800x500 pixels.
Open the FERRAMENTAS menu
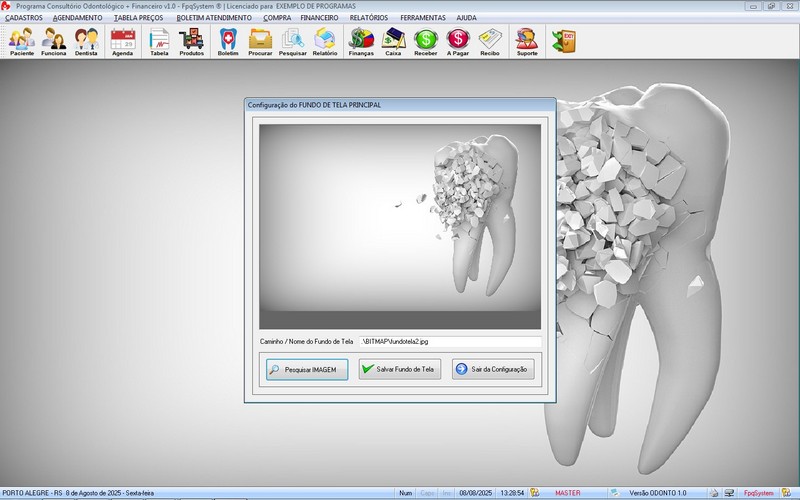point(423,18)
